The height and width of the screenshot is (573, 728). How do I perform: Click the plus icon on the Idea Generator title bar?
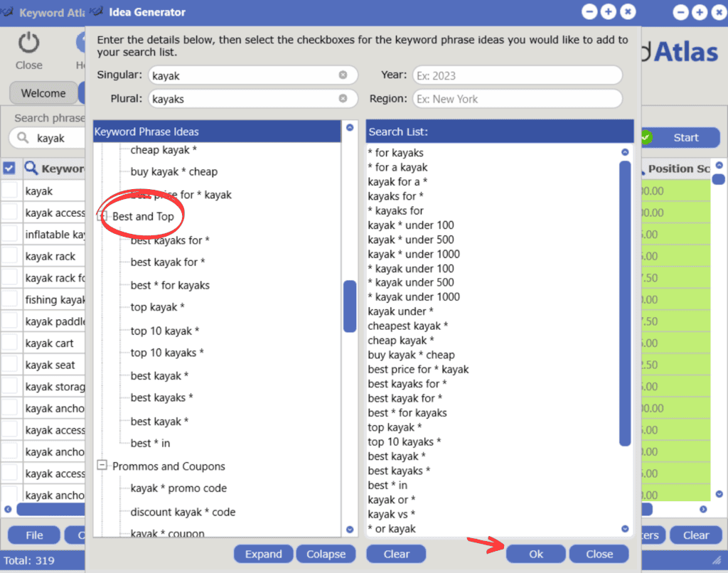608,11
